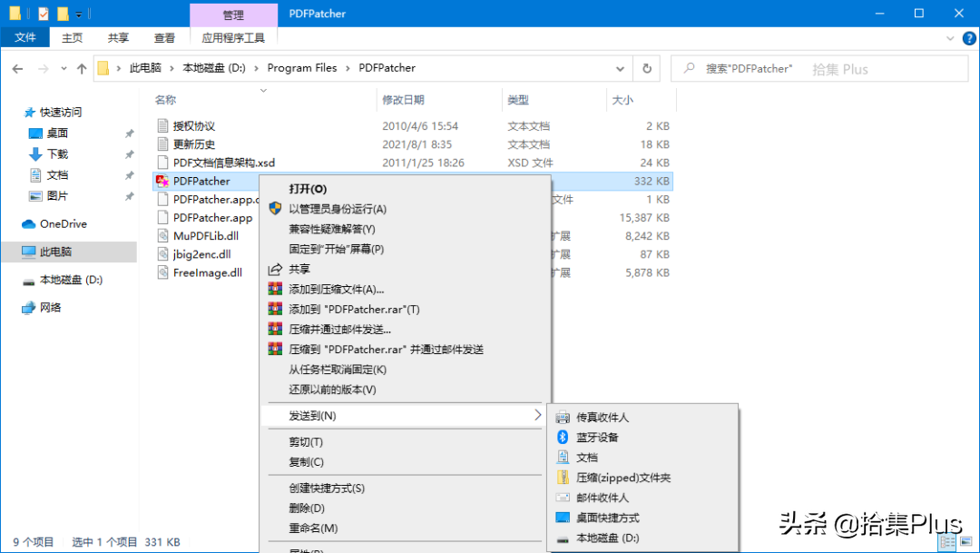980x553 pixels.
Task: Switch to the 主页 ribbon tab
Action: click(72, 37)
